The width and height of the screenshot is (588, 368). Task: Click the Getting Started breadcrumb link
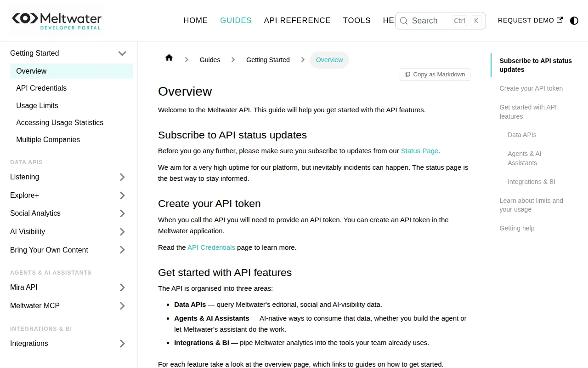coord(268,60)
